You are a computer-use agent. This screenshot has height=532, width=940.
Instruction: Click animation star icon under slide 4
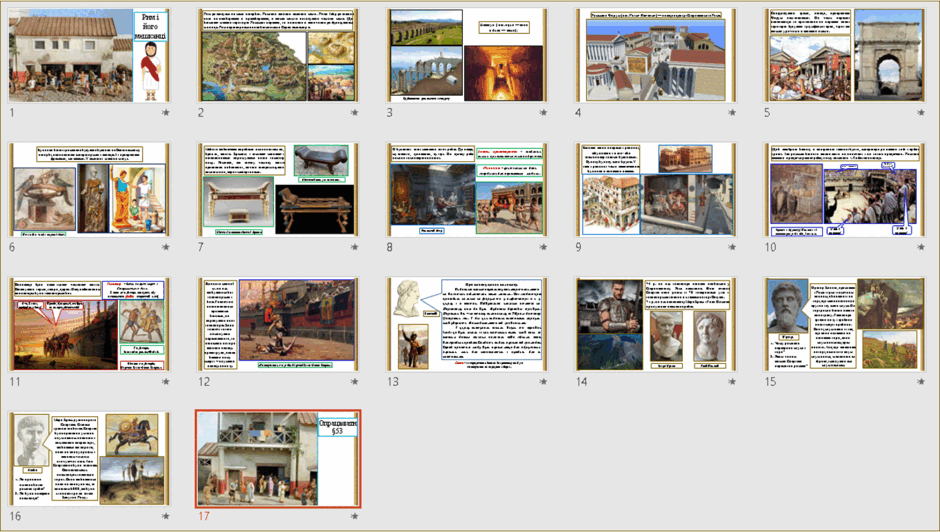coord(732,113)
